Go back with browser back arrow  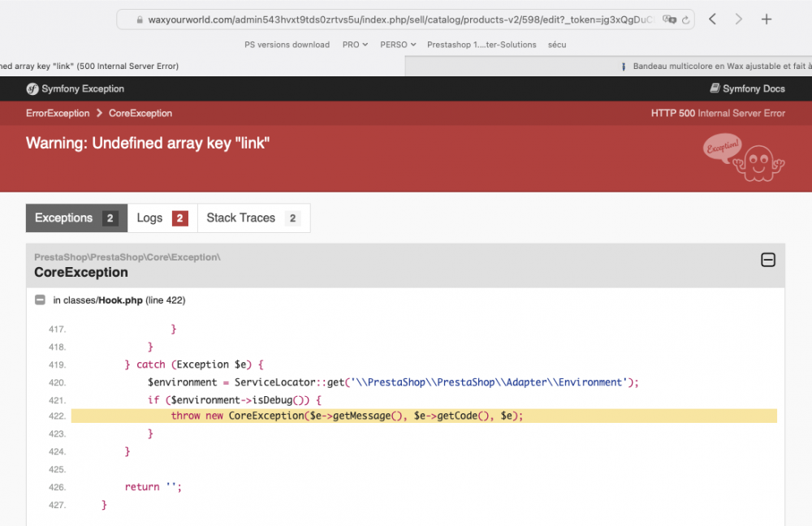click(713, 19)
